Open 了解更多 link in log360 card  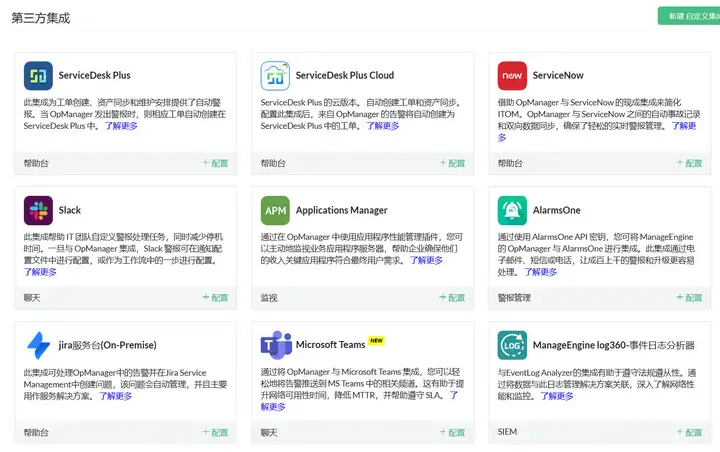(x=557, y=396)
